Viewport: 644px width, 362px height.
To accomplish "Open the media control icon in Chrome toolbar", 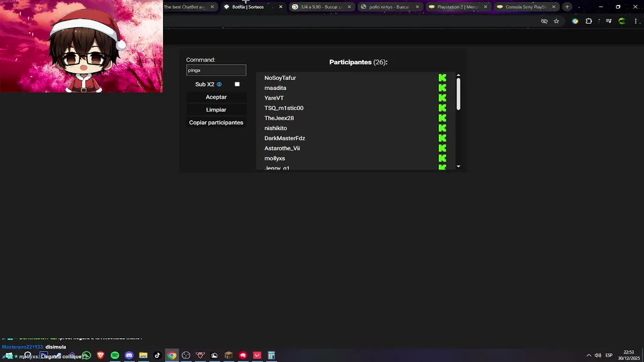I will tap(609, 21).
